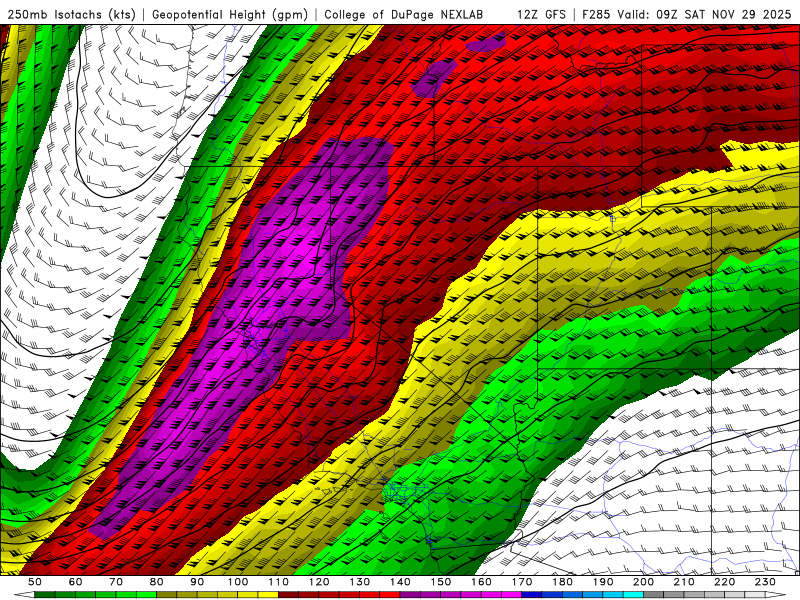Click the 230 value on the color scale
The height and width of the screenshot is (600, 800).
click(765, 582)
